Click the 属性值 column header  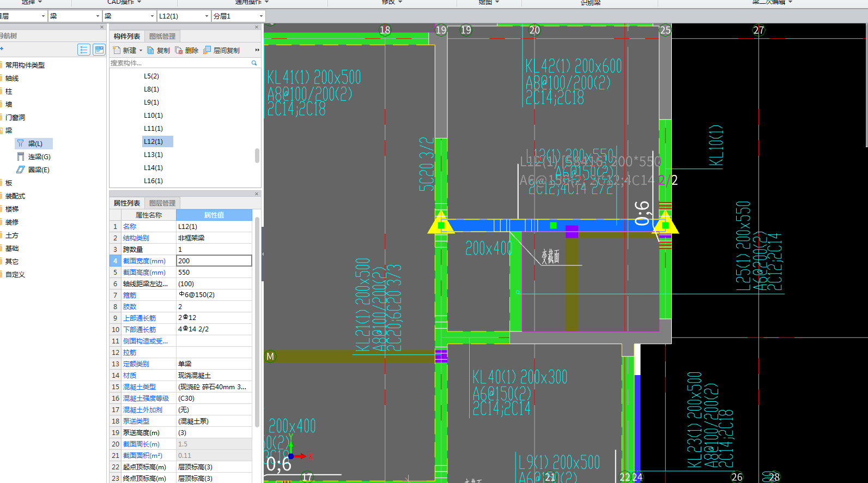[x=214, y=215]
